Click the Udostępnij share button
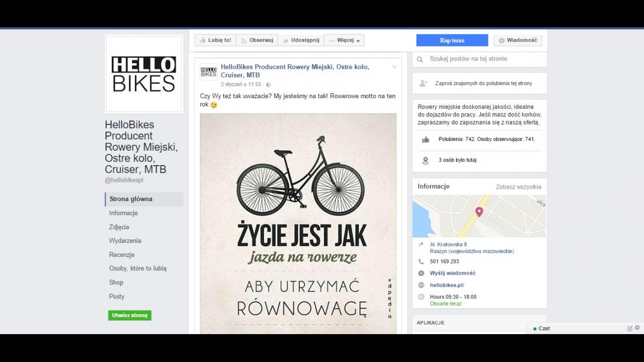Viewport: 644px width, 362px height. pyautogui.click(x=301, y=40)
